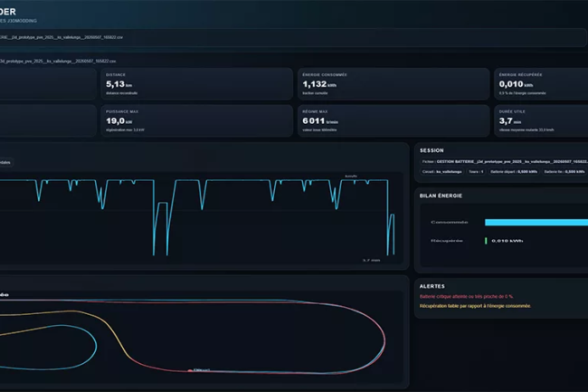Click the Puissance max 19,0 kW card
Screen dimensions: 588x392
[x=197, y=120]
